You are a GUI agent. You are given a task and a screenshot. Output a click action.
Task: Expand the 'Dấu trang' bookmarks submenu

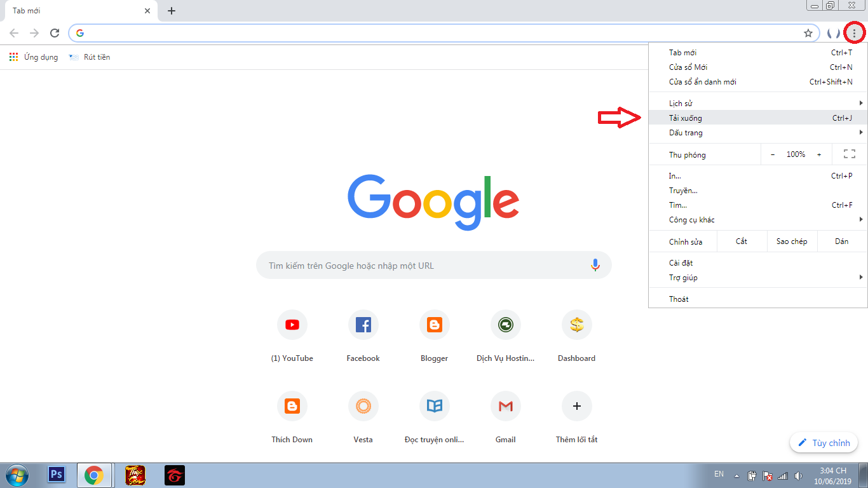click(758, 133)
